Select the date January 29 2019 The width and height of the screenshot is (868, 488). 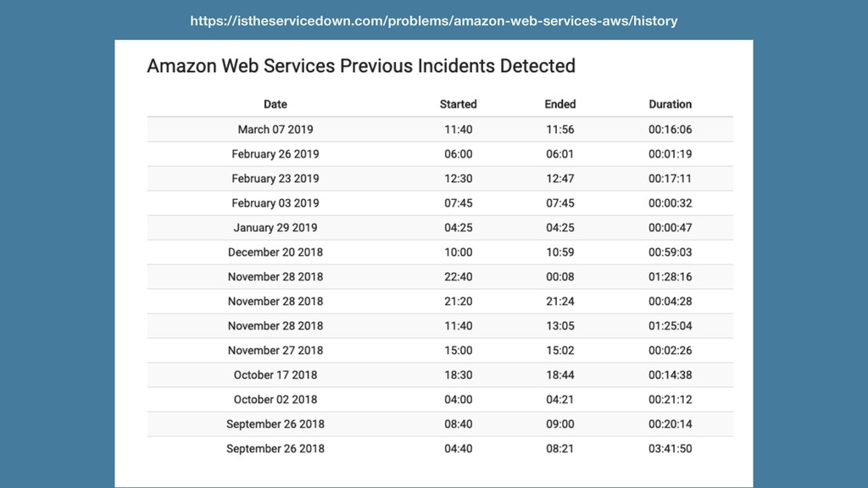tap(275, 227)
